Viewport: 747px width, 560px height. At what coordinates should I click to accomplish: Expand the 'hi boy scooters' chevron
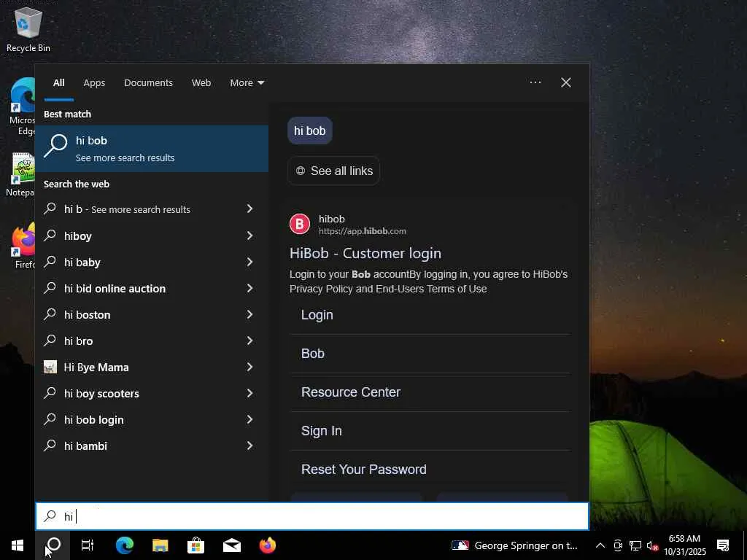tap(249, 393)
